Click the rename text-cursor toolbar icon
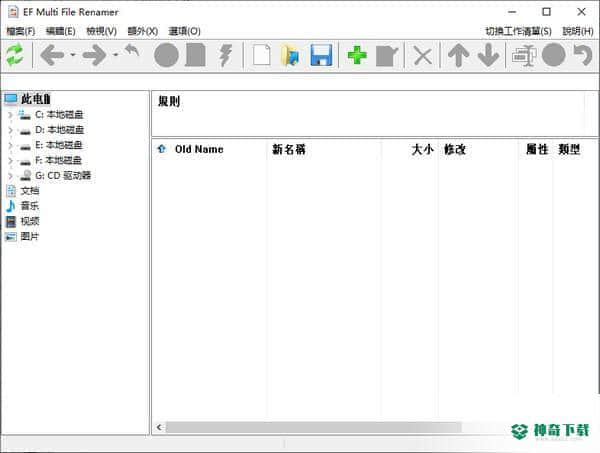Viewport: 600px width, 453px height. click(524, 55)
